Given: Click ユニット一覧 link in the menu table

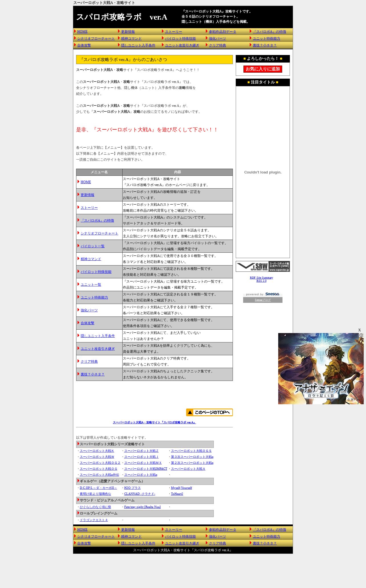Looking at the screenshot, I should point(91,285).
